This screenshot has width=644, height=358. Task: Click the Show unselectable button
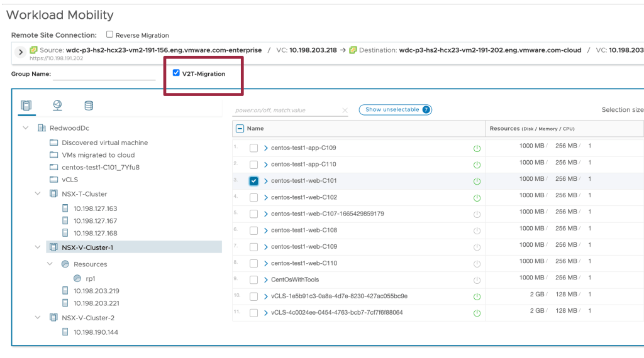(395, 110)
